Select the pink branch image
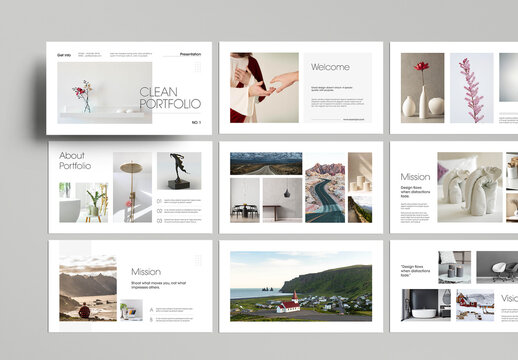 click(x=472, y=88)
